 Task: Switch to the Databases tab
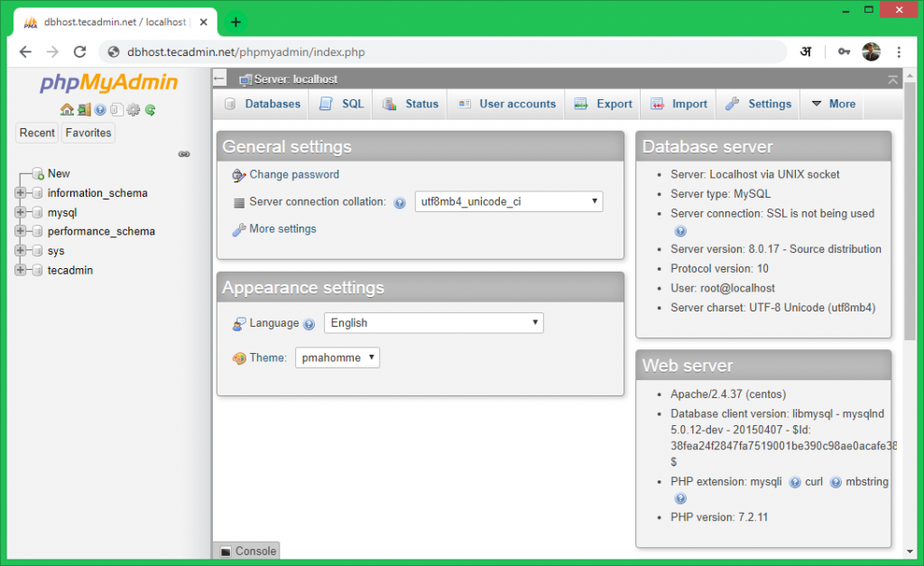262,104
